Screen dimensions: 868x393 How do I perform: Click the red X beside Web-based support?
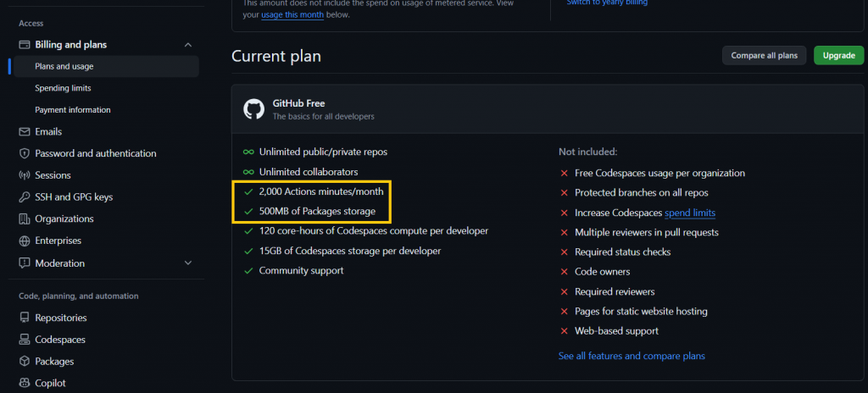click(x=564, y=331)
